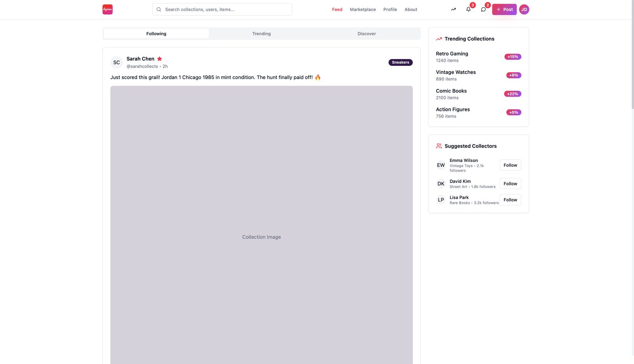Open the Vintage Watches collection
The height and width of the screenshot is (364, 634).
tap(456, 72)
